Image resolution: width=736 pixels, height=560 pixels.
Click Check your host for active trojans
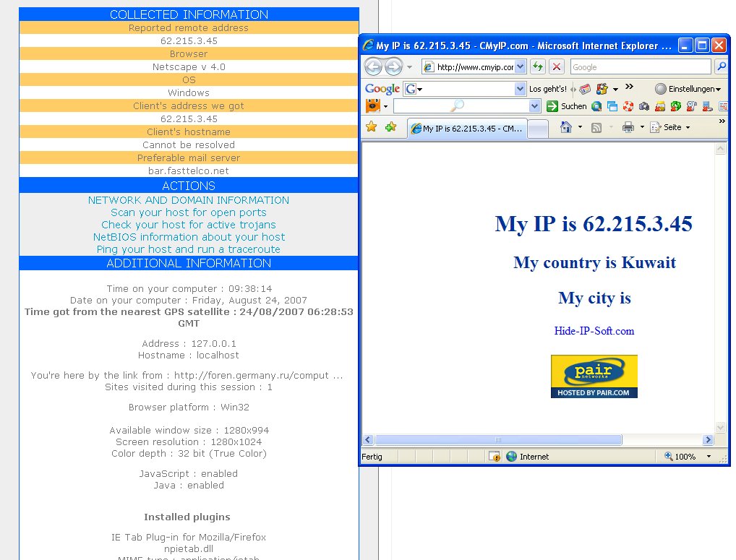(188, 225)
